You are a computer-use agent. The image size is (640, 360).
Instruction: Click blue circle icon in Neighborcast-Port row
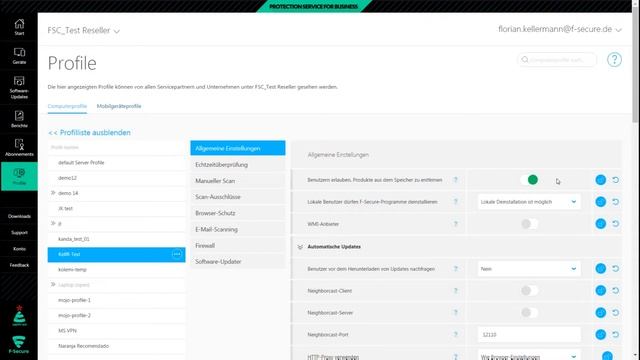(x=600, y=335)
